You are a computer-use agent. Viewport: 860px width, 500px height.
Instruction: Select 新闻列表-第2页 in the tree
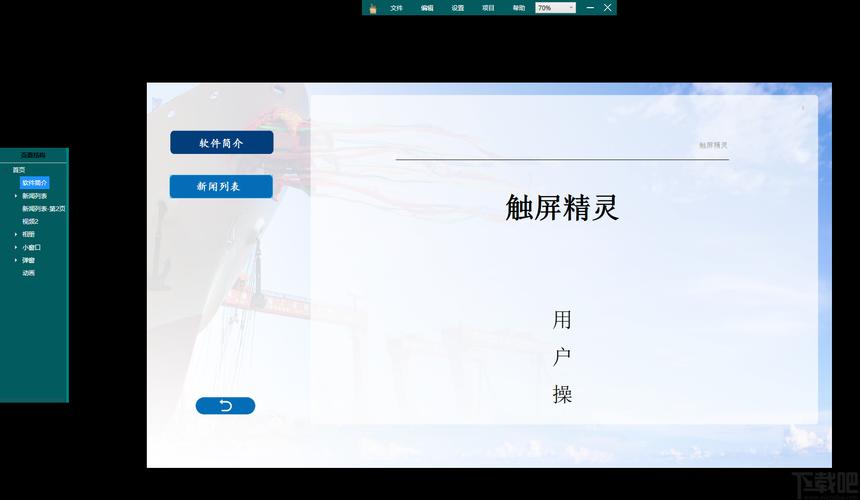click(x=44, y=209)
